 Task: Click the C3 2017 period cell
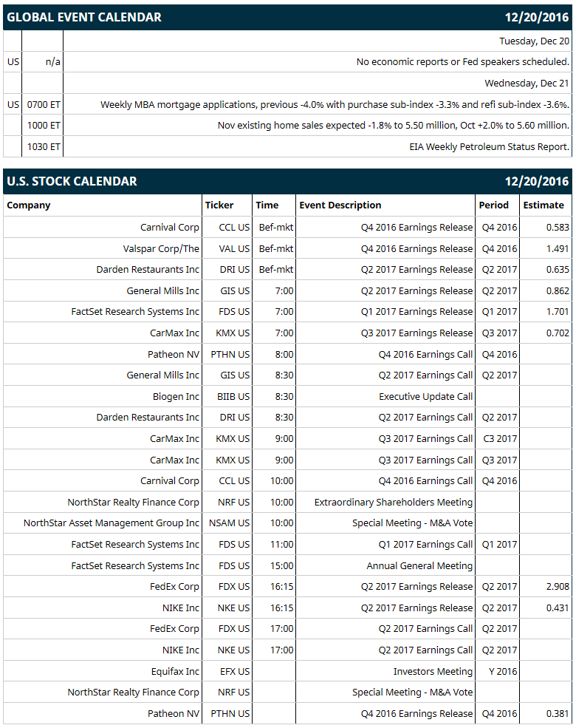pyautogui.click(x=500, y=439)
